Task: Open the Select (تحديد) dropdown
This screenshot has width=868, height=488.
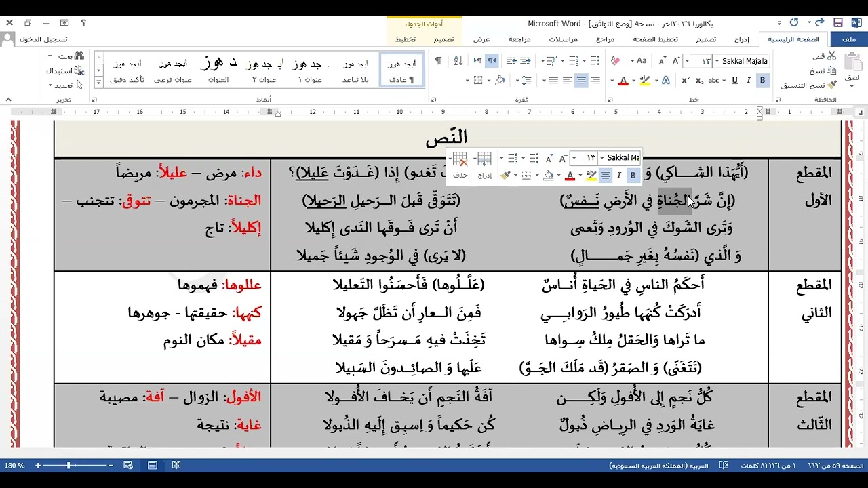Action: 64,85
